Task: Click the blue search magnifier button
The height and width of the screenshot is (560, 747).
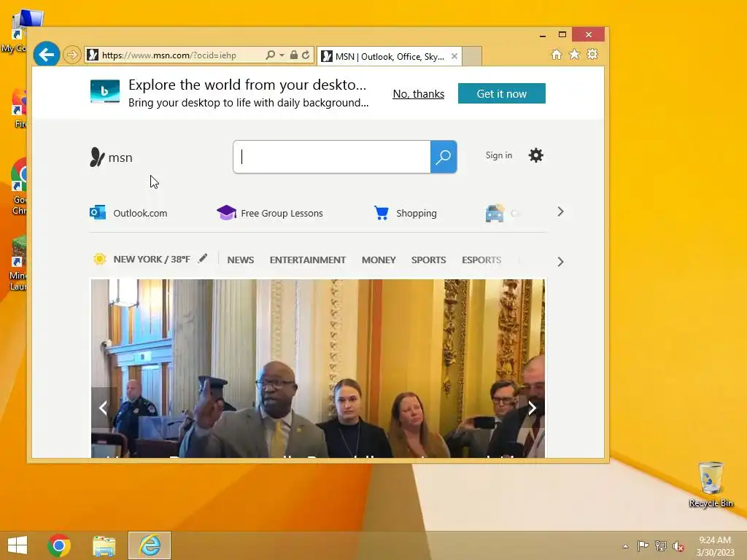Action: tap(444, 157)
